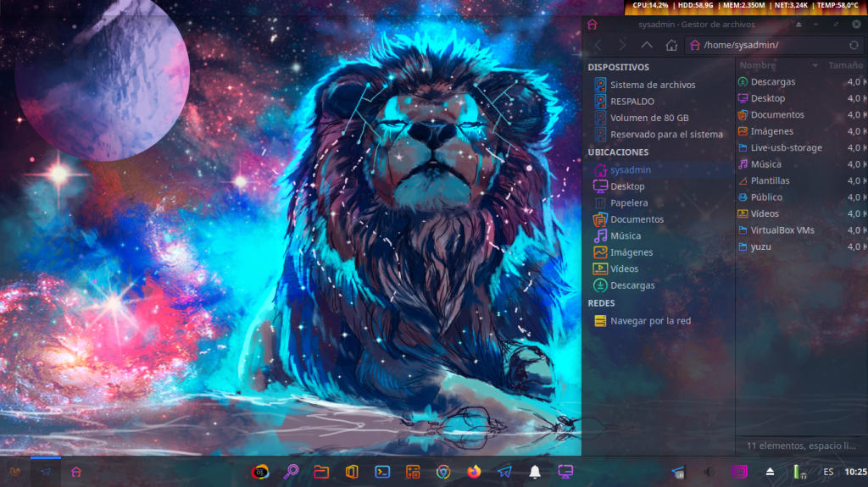Image resolution: width=868 pixels, height=487 pixels.
Task: Launch Telegram from the dock
Action: 504,472
